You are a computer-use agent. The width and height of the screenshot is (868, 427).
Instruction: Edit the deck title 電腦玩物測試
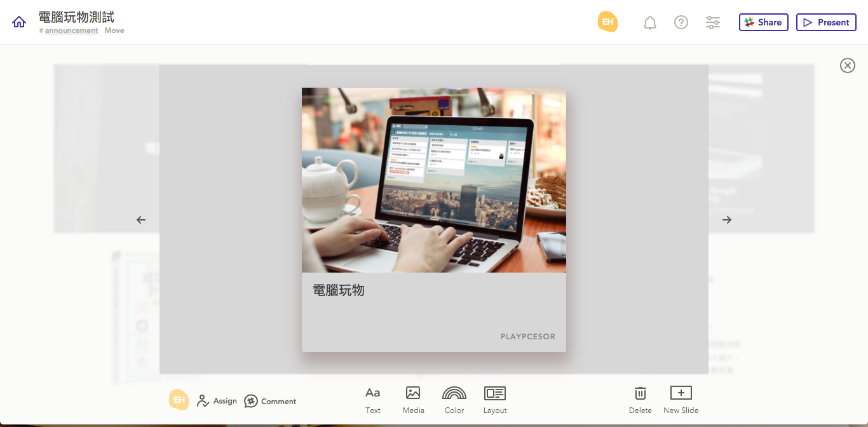click(x=76, y=17)
